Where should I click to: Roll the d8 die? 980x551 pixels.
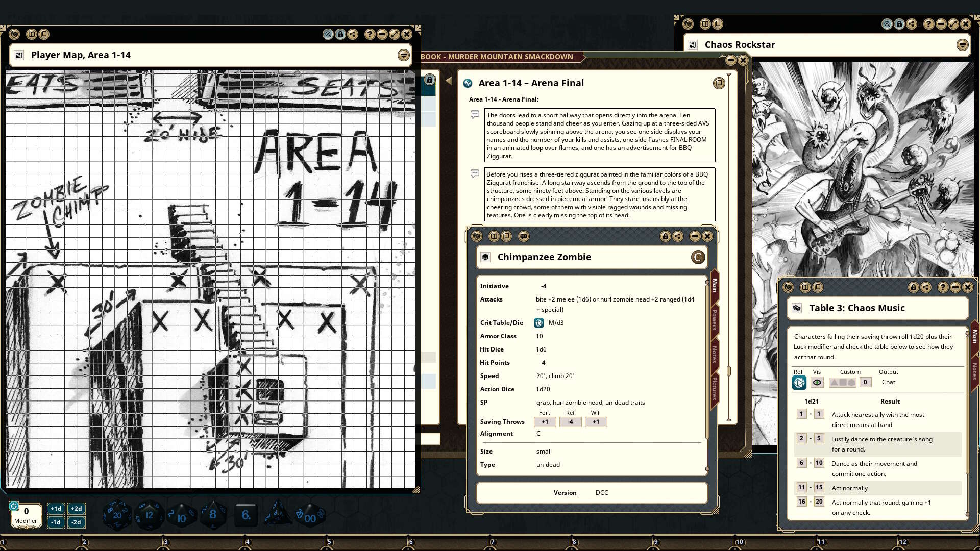[212, 515]
